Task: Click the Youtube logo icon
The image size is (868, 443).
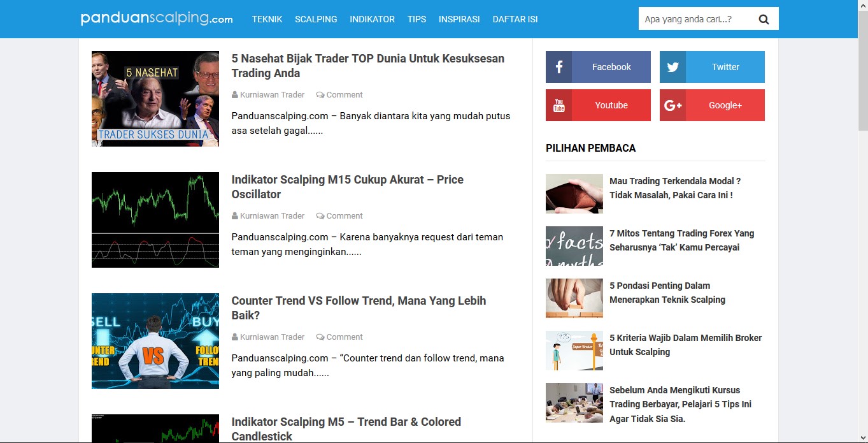Action: click(559, 105)
